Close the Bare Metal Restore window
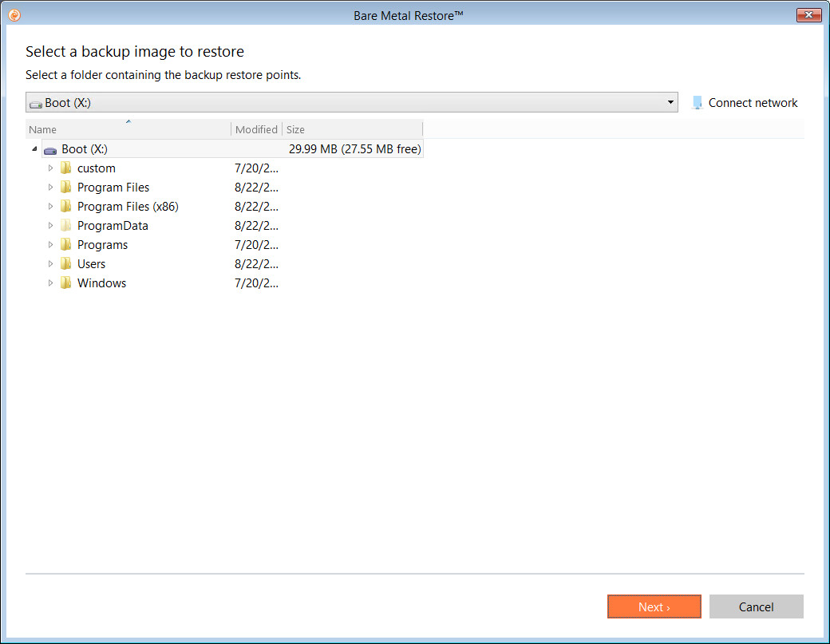 [x=808, y=15]
